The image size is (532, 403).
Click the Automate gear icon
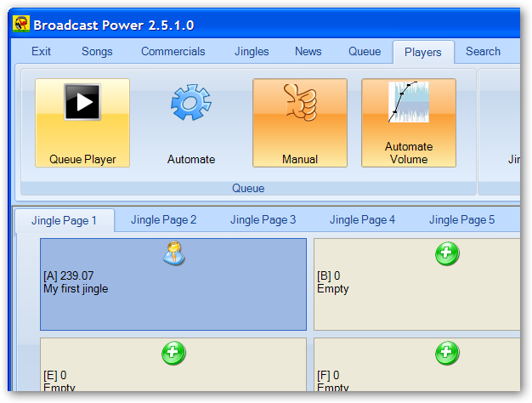[x=191, y=102]
